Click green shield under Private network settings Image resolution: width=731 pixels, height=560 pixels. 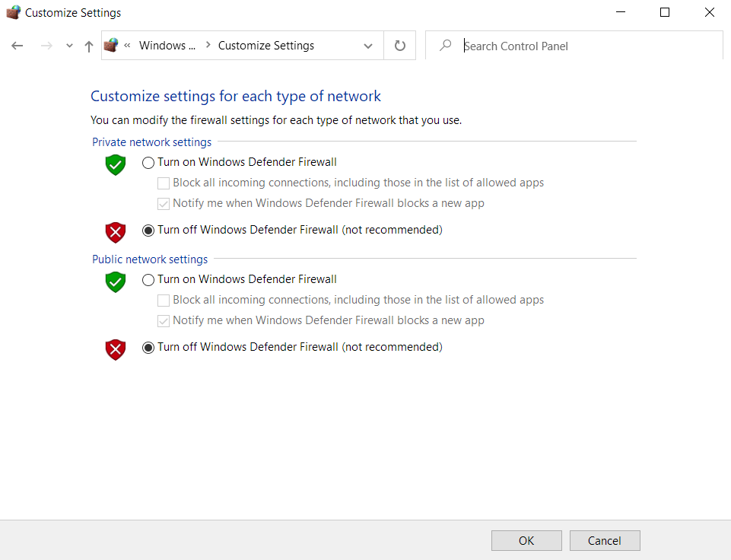coord(115,164)
